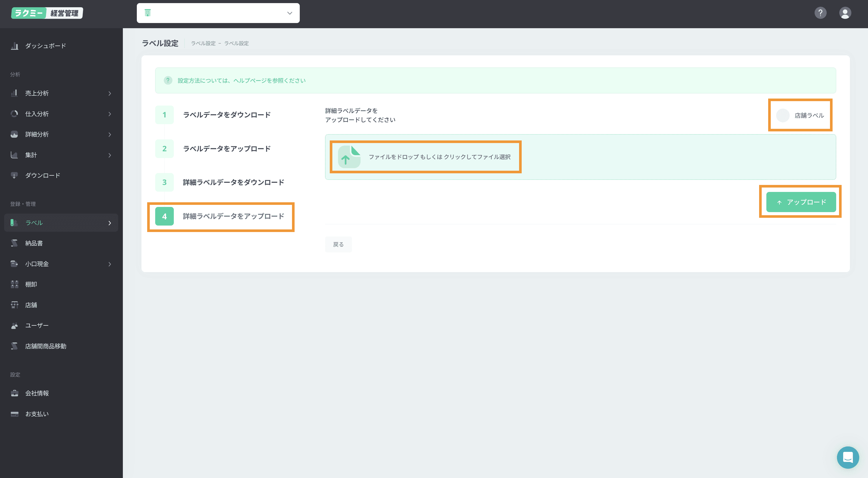Go to 店舗間商品移動 in sidebar
The image size is (868, 478).
click(x=46, y=346)
